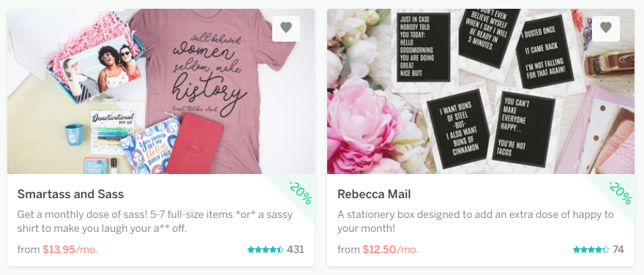Click the star rating on Smartass and Sass
The height and width of the screenshot is (275, 644).
point(266,249)
